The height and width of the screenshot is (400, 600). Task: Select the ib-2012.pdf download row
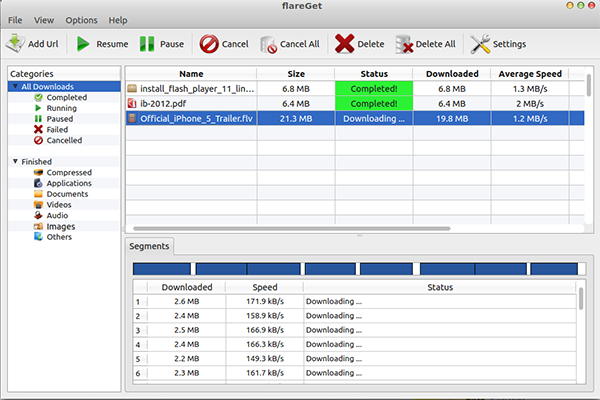click(x=355, y=104)
